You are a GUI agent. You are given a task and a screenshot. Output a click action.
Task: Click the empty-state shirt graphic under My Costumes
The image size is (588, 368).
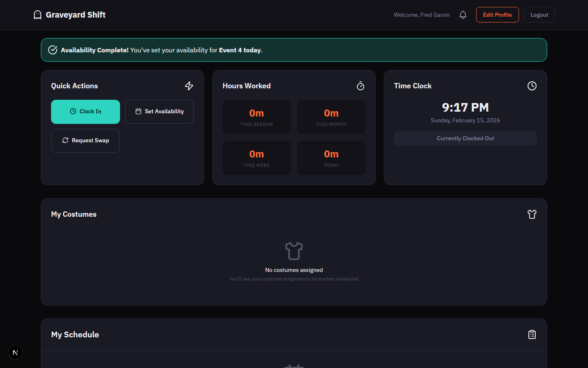tap(294, 251)
